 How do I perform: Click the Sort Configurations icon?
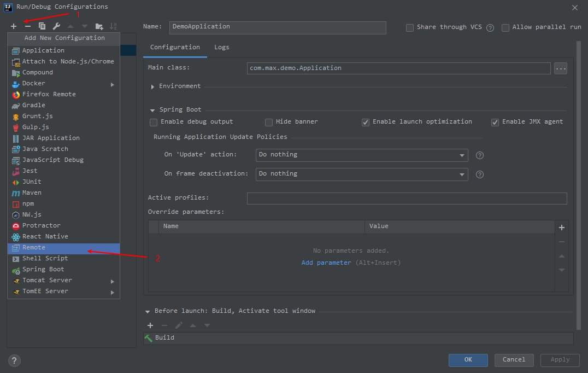tap(113, 26)
